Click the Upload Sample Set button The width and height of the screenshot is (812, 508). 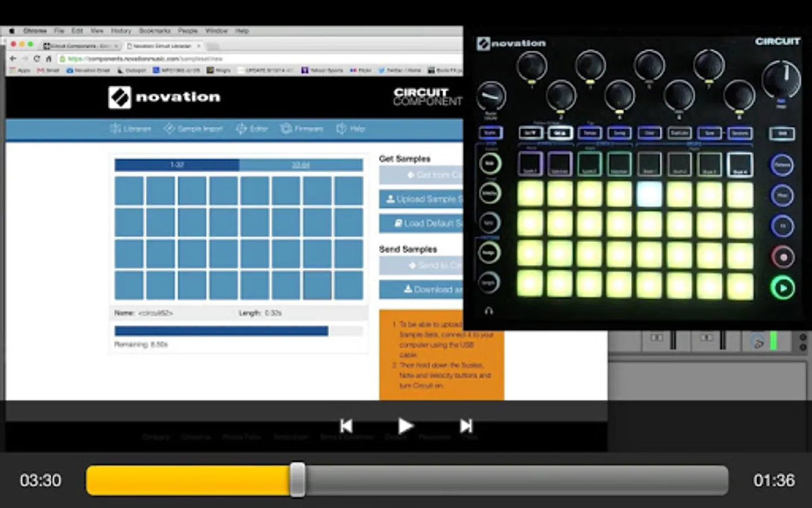pos(421,199)
